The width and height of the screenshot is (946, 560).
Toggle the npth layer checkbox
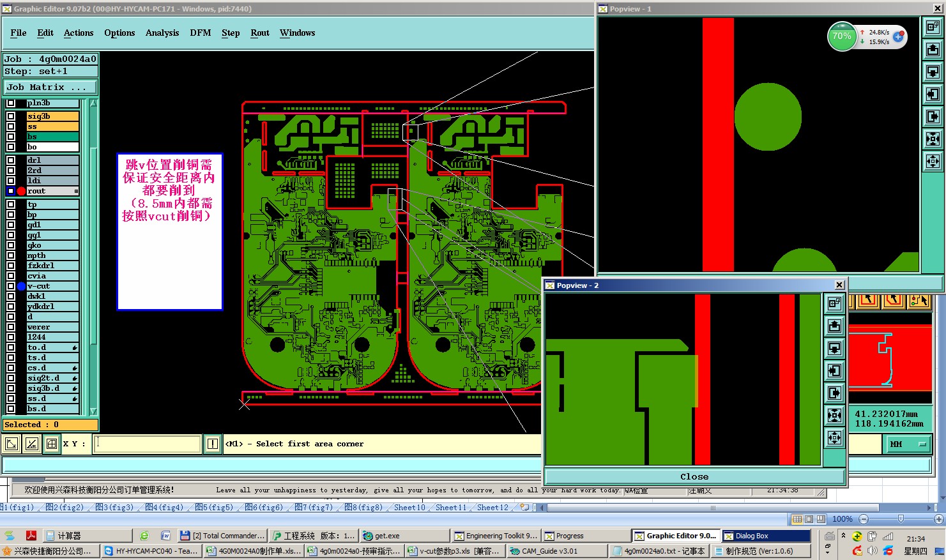11,255
